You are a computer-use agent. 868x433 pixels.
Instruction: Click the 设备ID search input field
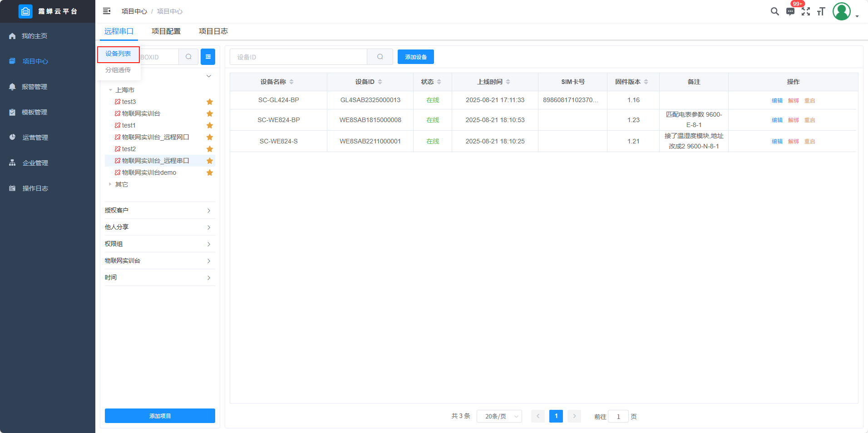pyautogui.click(x=298, y=57)
